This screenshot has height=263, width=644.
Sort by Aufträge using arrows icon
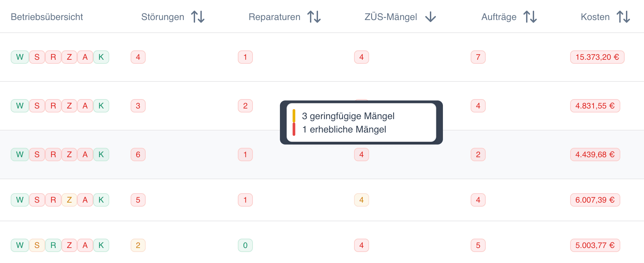click(530, 17)
